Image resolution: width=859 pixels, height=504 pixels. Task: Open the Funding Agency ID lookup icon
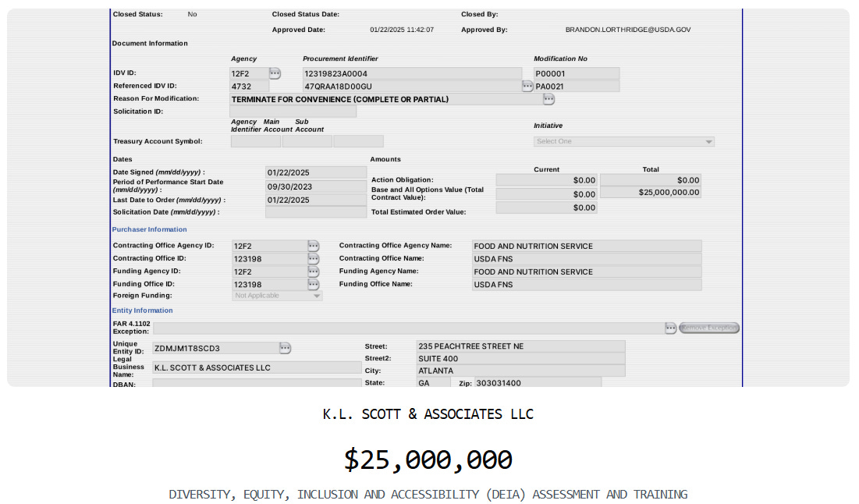313,272
